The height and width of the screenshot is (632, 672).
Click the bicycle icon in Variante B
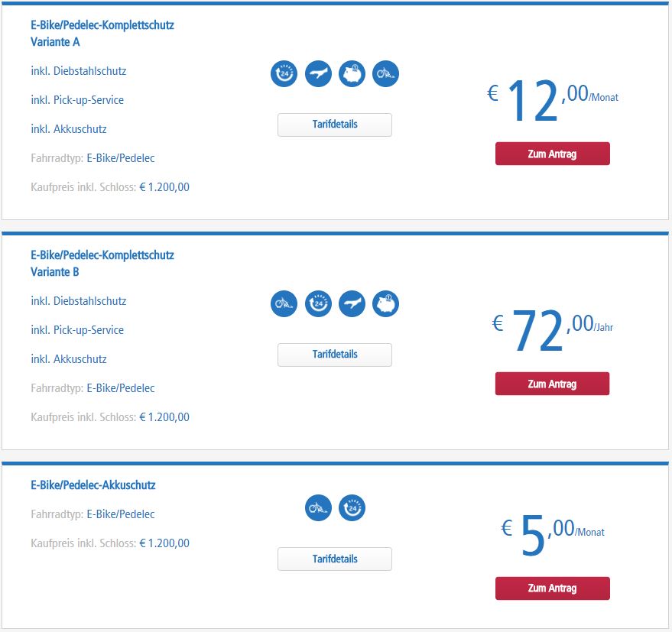(284, 304)
